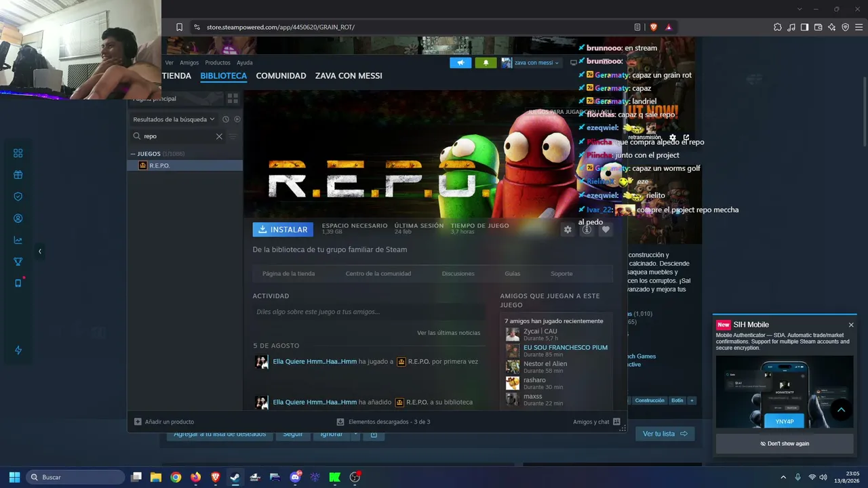
Task: Open the Página de la tienda tab
Action: click(x=288, y=274)
